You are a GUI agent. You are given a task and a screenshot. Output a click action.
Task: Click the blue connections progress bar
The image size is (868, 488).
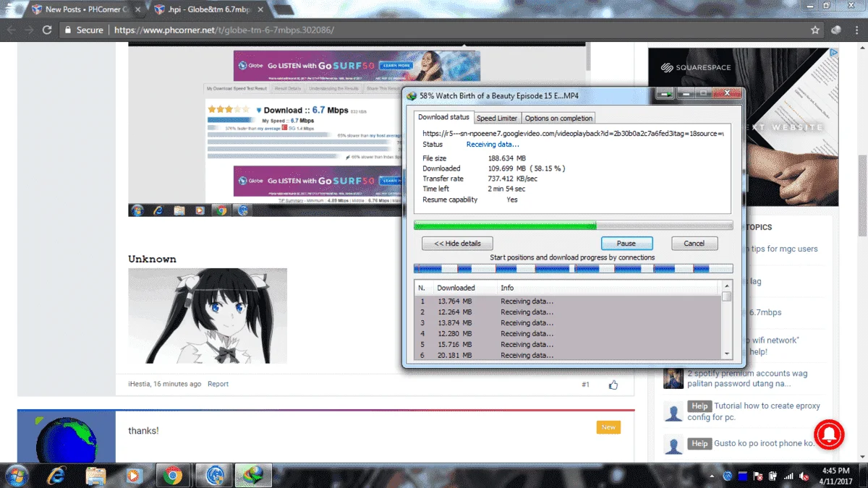(x=573, y=269)
